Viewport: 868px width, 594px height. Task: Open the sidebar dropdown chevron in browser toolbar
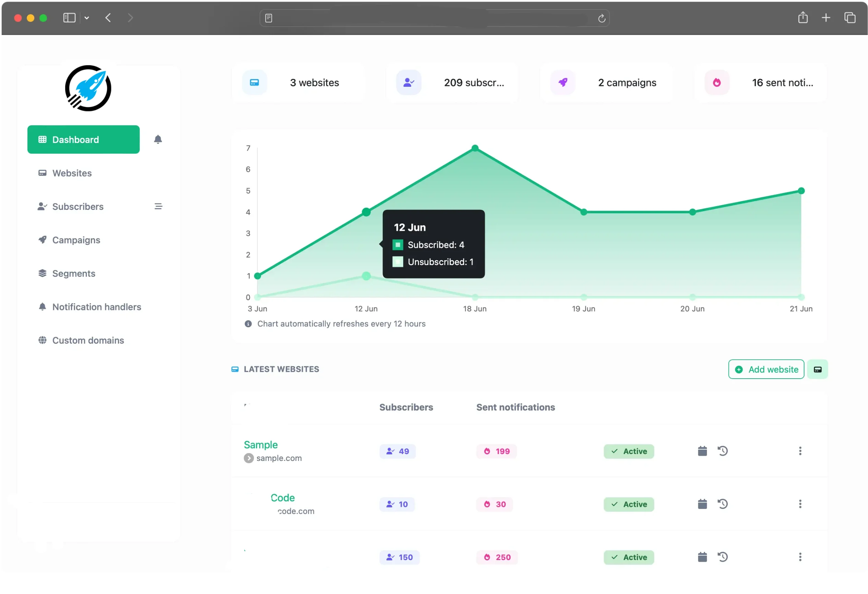click(x=87, y=17)
